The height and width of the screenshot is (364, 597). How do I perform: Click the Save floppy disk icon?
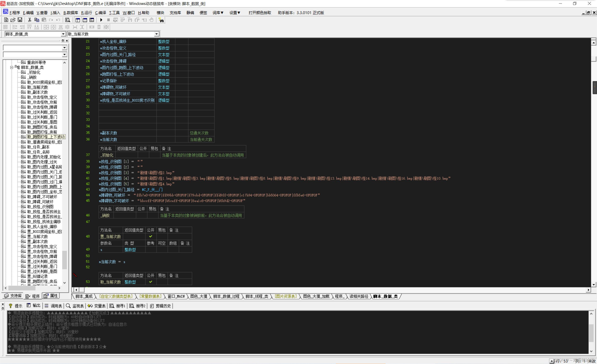coord(20,20)
